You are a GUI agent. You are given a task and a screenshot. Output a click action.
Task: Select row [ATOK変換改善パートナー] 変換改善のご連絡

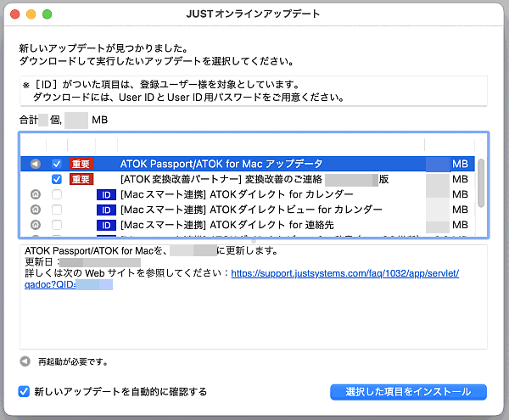[248, 179]
